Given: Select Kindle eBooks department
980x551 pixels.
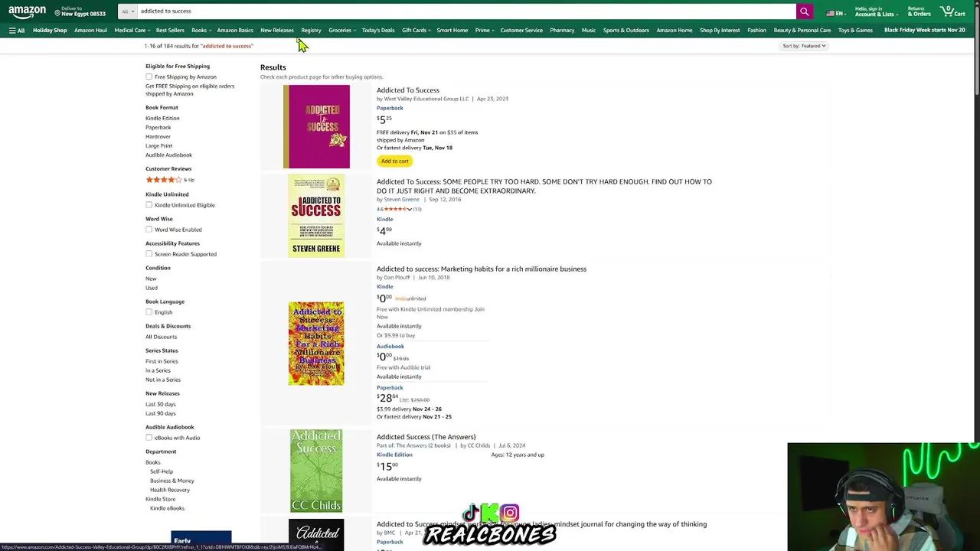Looking at the screenshot, I should pos(167,508).
